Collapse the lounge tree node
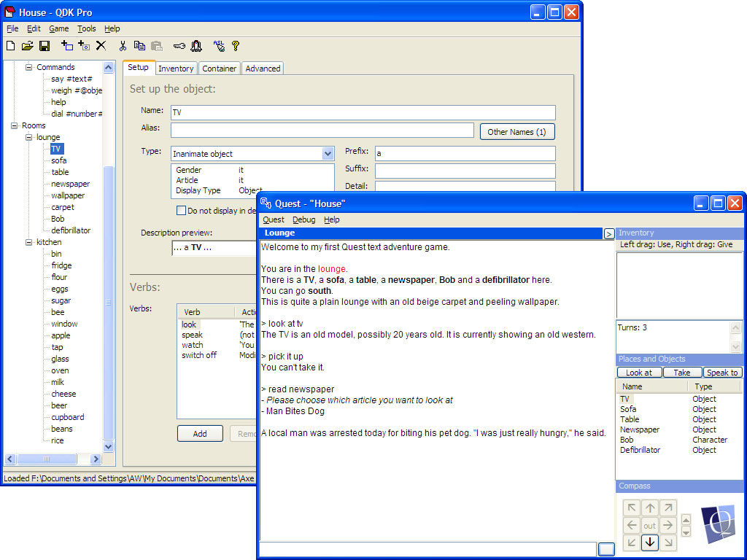The width and height of the screenshot is (747, 560). [29, 137]
